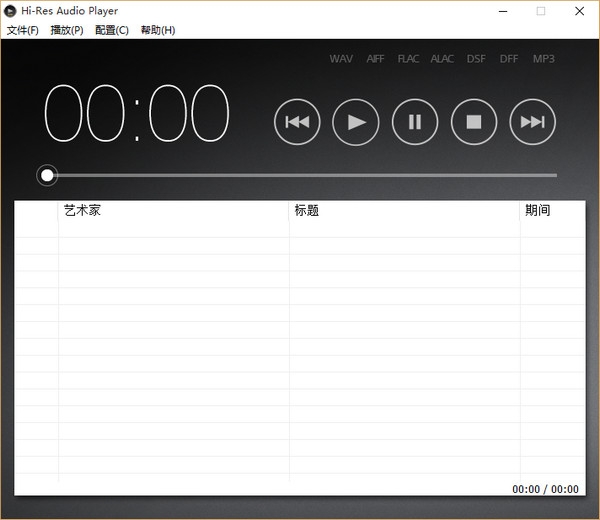600x520 pixels.
Task: Click the large 00:00 time display
Action: (x=138, y=114)
